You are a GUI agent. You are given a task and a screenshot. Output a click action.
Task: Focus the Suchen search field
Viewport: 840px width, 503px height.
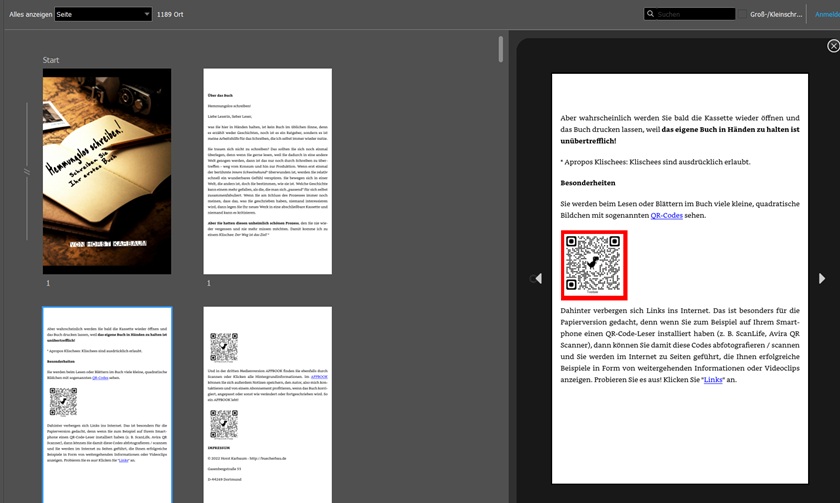(x=689, y=14)
